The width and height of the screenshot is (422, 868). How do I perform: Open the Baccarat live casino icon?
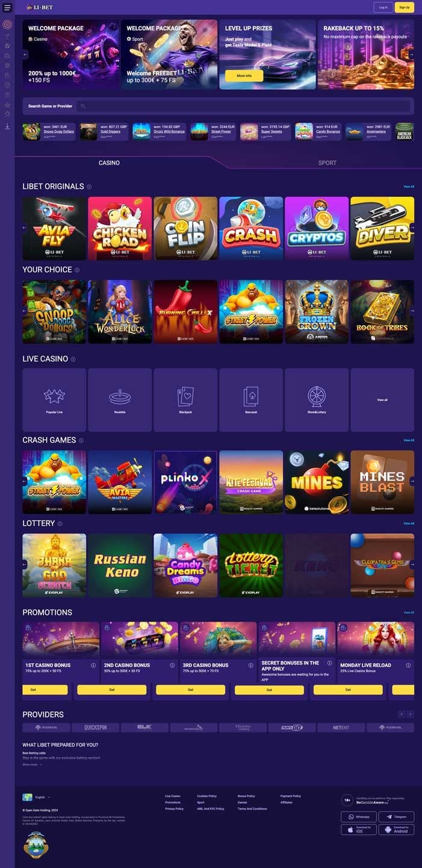click(x=251, y=397)
